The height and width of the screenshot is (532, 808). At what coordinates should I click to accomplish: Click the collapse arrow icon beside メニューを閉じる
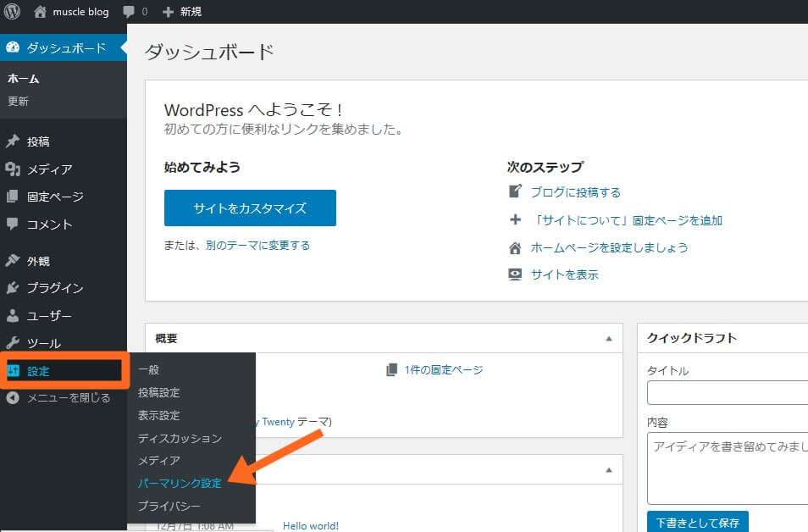tap(13, 397)
